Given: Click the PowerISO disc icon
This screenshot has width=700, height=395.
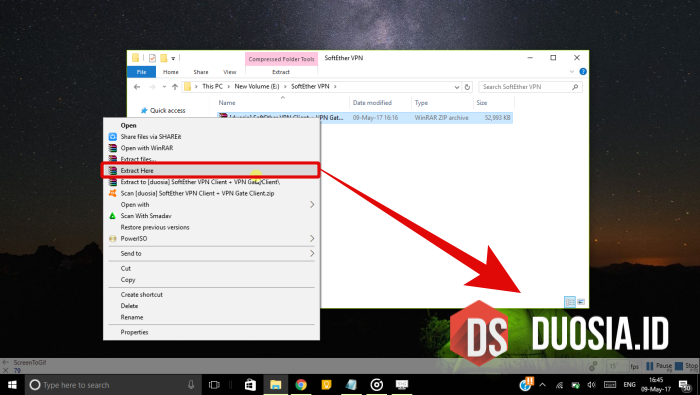Looking at the screenshot, I should [112, 238].
